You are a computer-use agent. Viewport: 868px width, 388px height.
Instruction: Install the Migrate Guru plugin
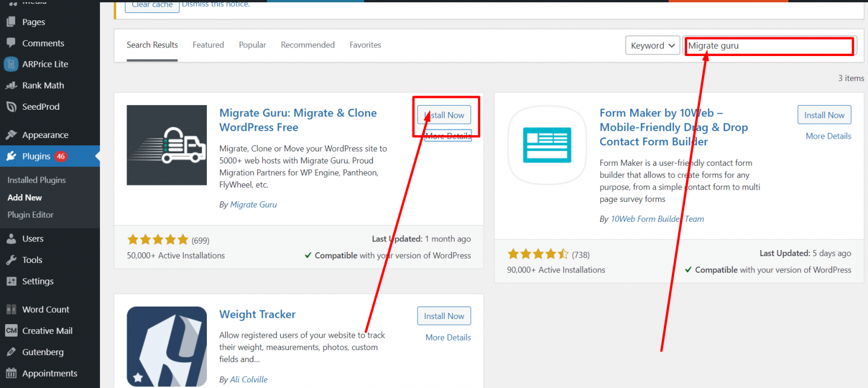point(444,114)
